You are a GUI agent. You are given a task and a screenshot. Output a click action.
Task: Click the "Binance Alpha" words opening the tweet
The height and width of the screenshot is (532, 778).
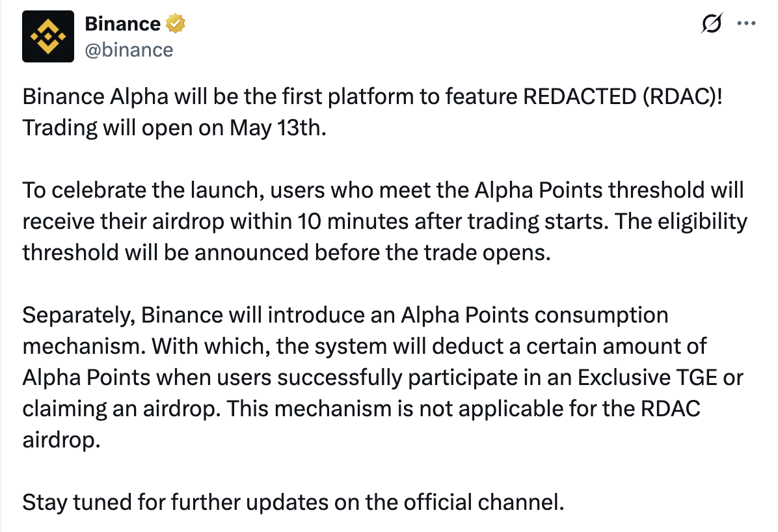point(95,97)
